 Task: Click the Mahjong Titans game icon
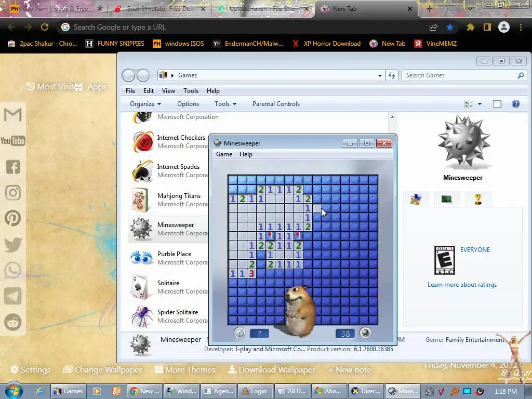coord(140,200)
